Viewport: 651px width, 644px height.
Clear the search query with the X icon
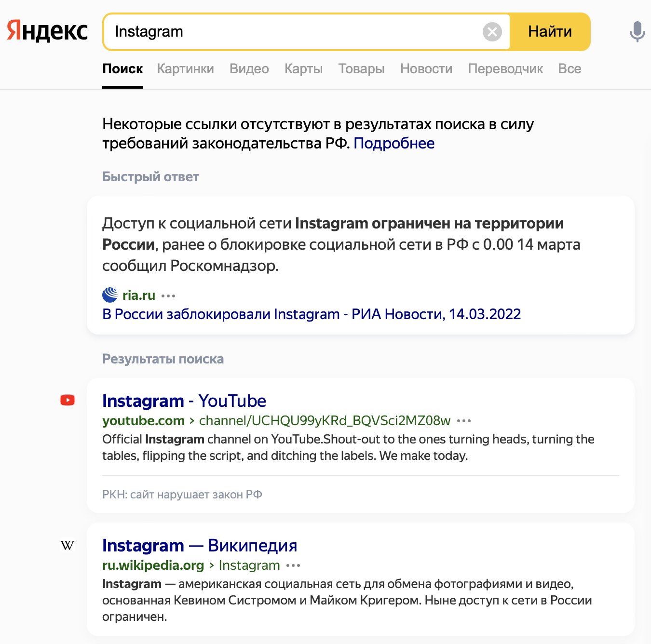[492, 32]
